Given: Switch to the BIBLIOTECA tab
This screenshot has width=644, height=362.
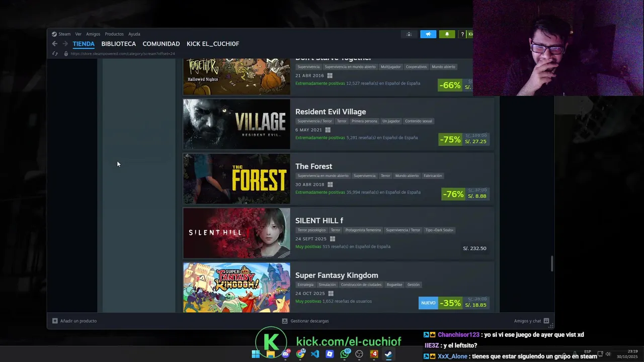Looking at the screenshot, I should point(119,44).
